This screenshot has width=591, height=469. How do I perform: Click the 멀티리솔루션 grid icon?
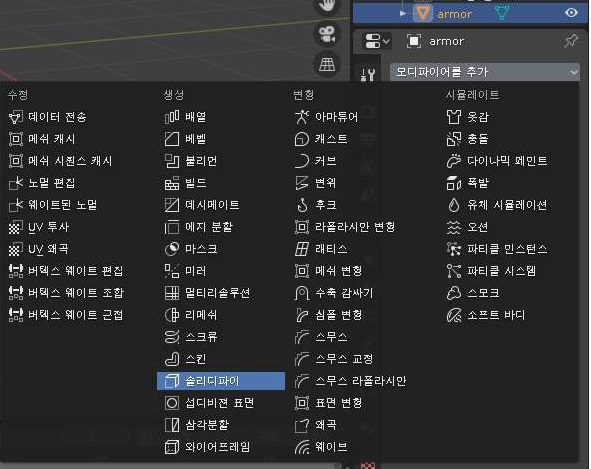coord(172,293)
